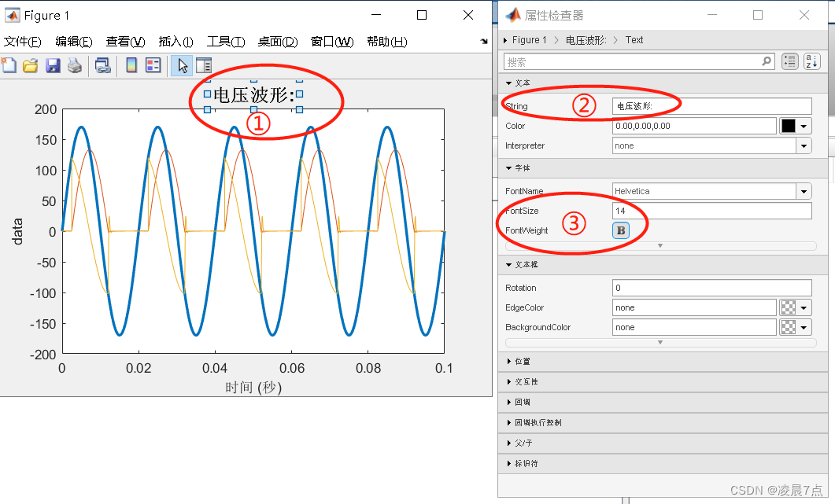Click the data y-axis label
The image size is (835, 504).
(17, 231)
